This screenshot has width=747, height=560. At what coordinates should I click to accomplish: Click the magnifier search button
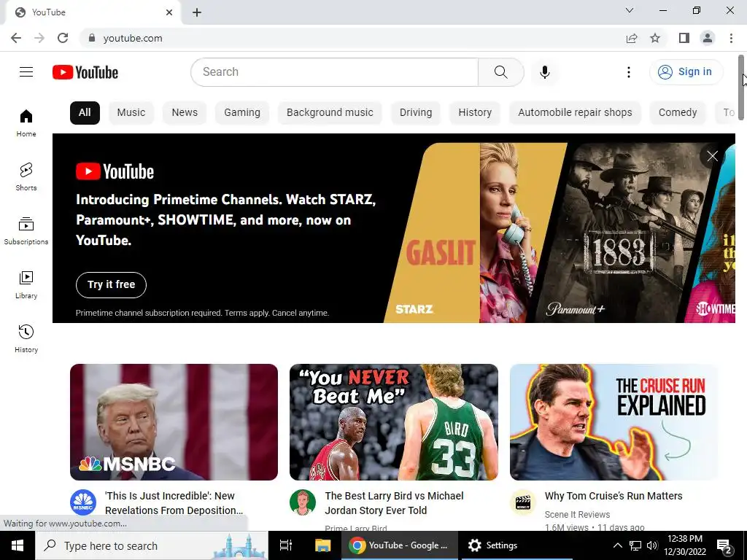500,72
